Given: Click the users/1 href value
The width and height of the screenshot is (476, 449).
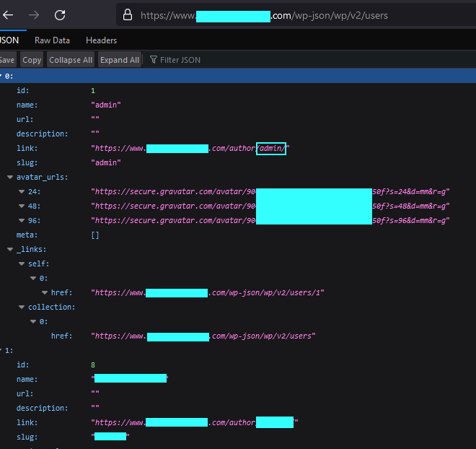Looking at the screenshot, I should click(207, 292).
